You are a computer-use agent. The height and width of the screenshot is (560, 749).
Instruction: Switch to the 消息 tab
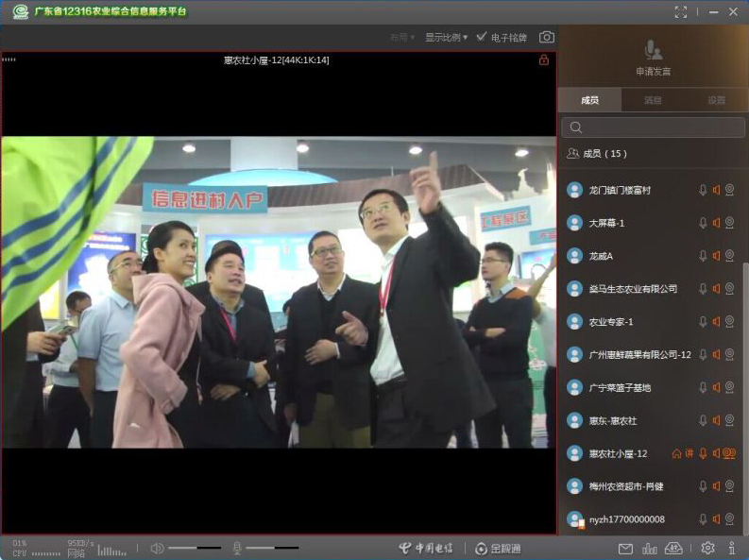tap(653, 100)
